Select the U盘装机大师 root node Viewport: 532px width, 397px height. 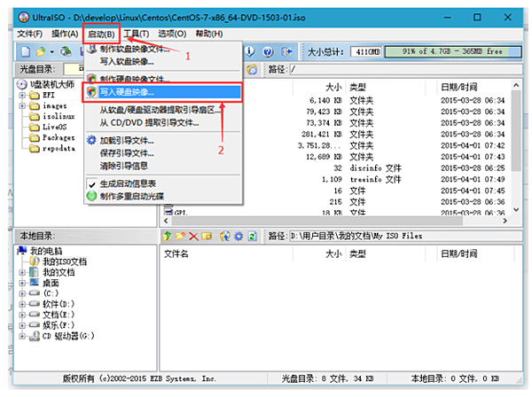[52, 84]
